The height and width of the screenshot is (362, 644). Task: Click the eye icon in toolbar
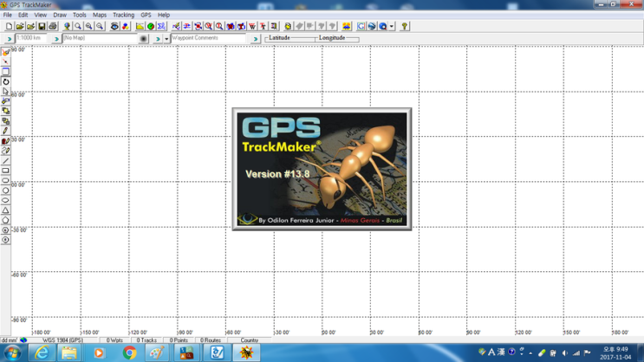click(x=114, y=26)
